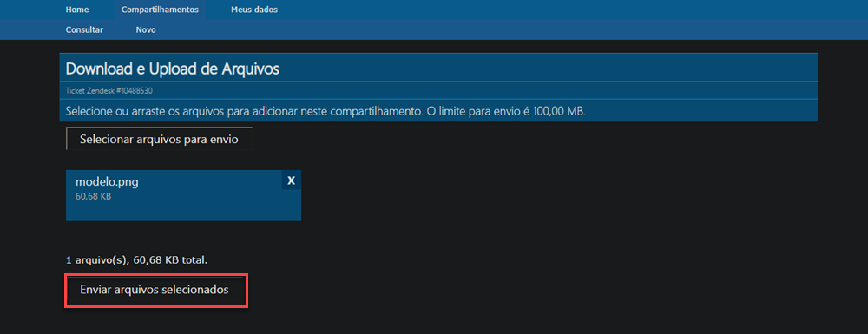Click the 1 arquivo(s) total summary
Image resolution: width=868 pixels, height=334 pixels.
(137, 259)
